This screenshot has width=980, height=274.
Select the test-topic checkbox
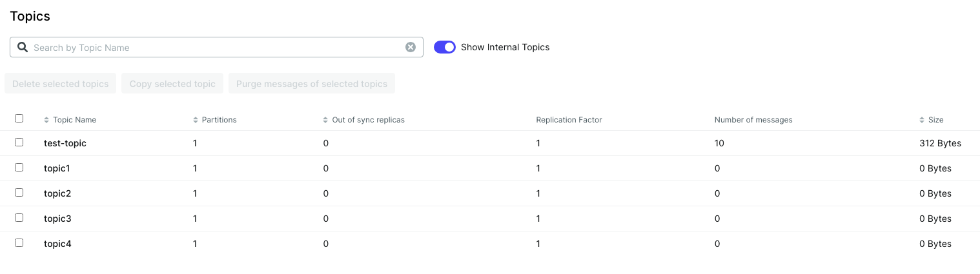[x=19, y=142]
